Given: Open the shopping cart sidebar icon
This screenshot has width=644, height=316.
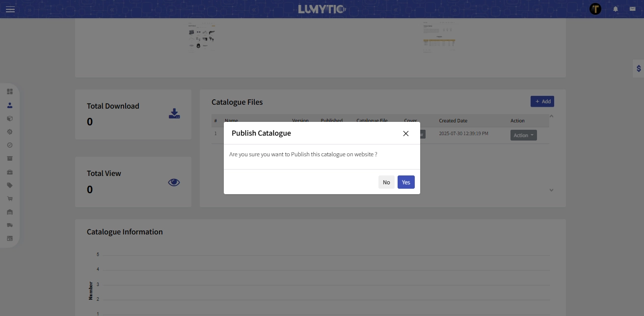Looking at the screenshot, I should click(x=10, y=199).
